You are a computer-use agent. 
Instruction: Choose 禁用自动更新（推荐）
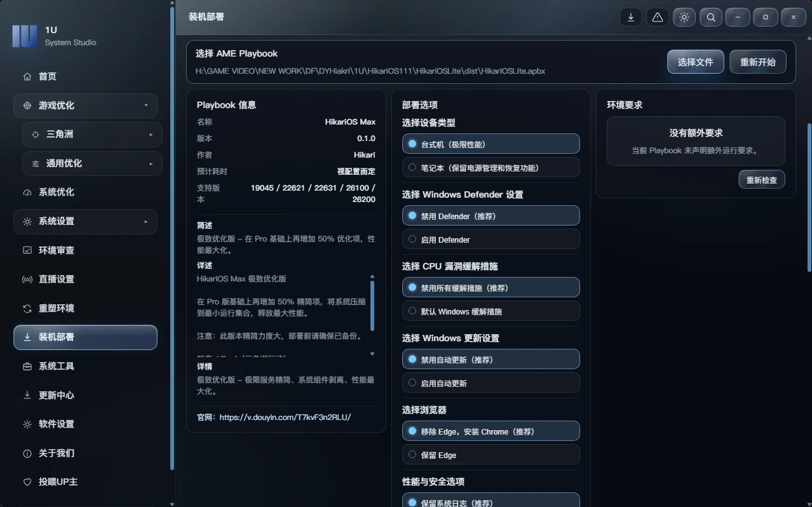491,360
